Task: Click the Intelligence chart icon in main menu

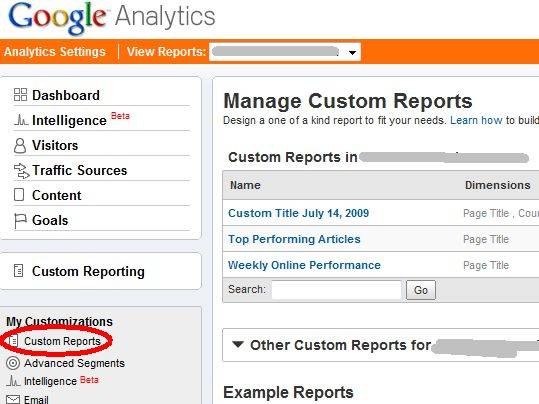Action: pyautogui.click(x=21, y=120)
